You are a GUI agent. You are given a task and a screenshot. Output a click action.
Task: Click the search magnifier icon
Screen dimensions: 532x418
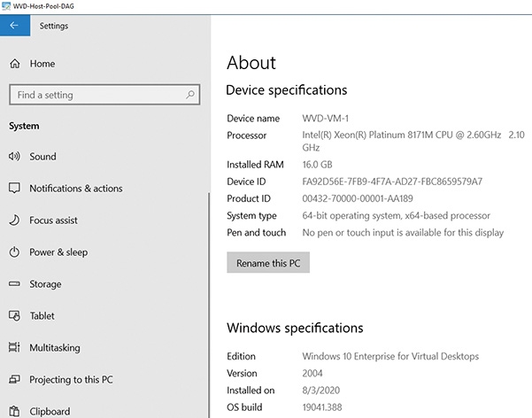(x=190, y=95)
